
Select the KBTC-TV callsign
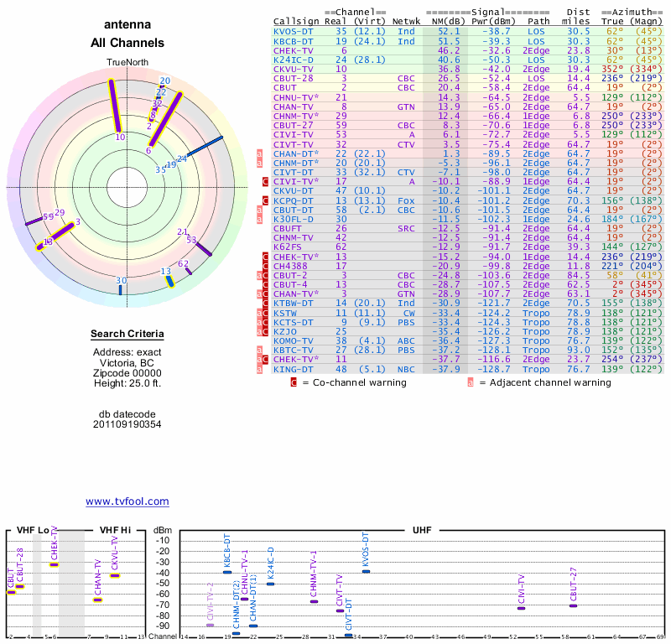[x=294, y=351]
